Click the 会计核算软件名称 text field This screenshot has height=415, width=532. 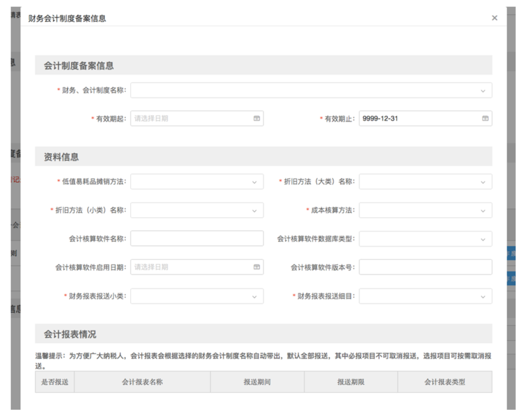[x=197, y=239]
